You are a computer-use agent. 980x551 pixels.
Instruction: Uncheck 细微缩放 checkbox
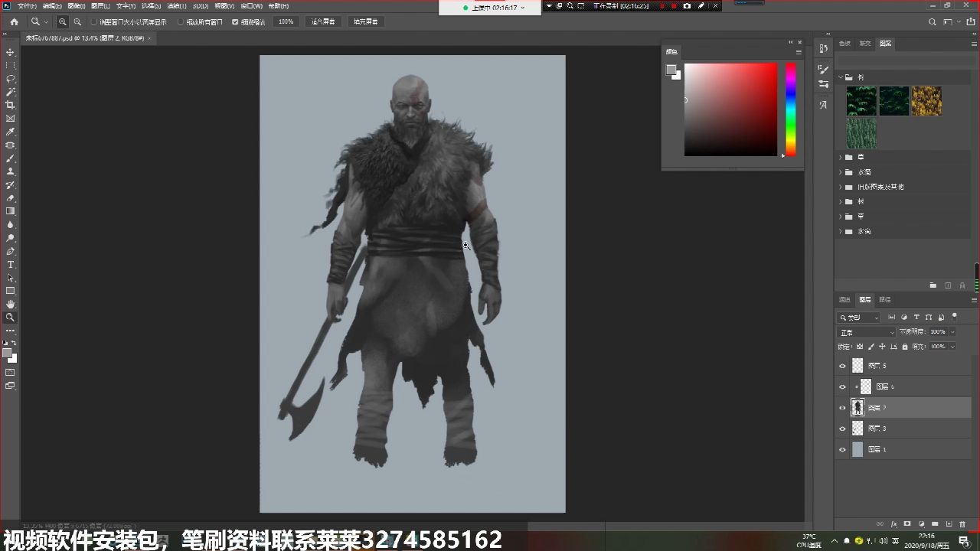coord(235,22)
